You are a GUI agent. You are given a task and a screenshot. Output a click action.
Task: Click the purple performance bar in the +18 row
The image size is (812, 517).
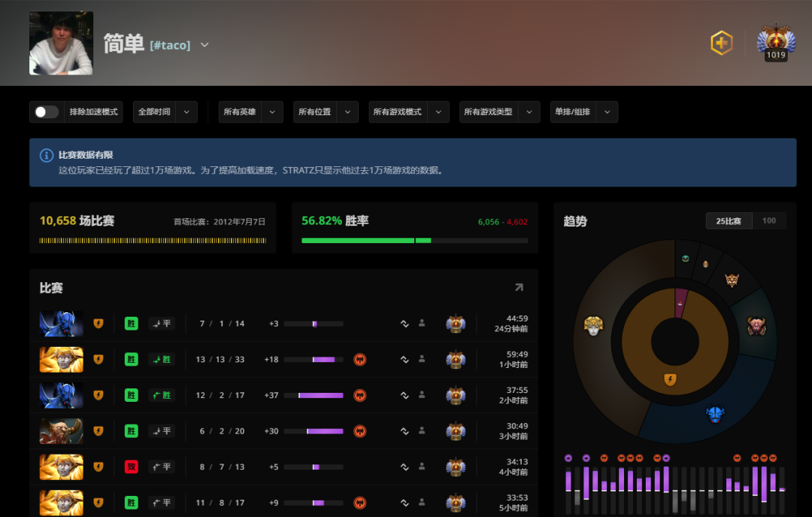[323, 360]
